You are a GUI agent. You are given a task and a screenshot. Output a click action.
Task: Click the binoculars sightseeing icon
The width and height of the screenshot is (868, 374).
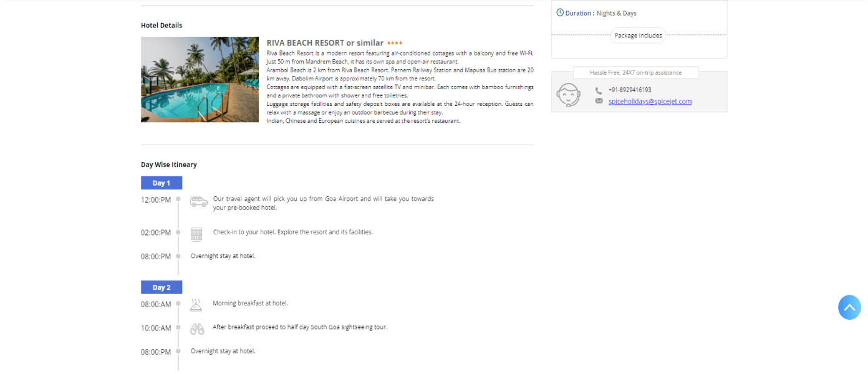click(x=197, y=328)
